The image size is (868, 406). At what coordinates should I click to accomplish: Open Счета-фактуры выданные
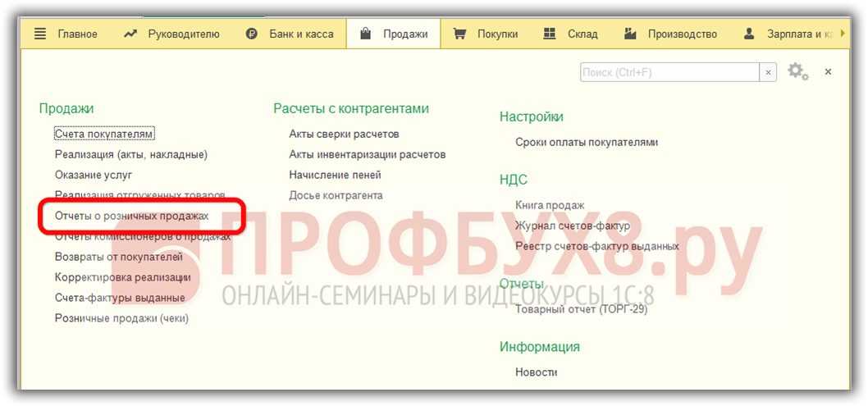pos(120,298)
